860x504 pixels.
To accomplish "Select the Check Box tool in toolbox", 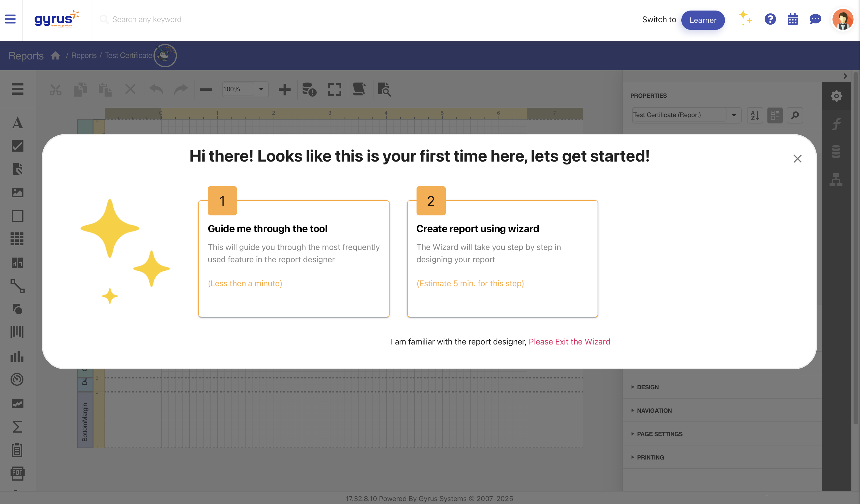I will click(x=17, y=146).
